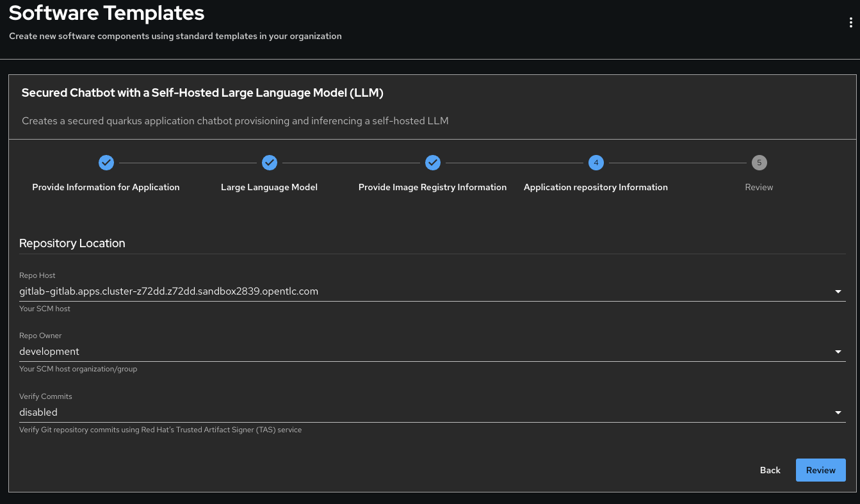Click the completed step 1 checkmark icon
Viewport: 860px width, 504px height.
coord(106,163)
